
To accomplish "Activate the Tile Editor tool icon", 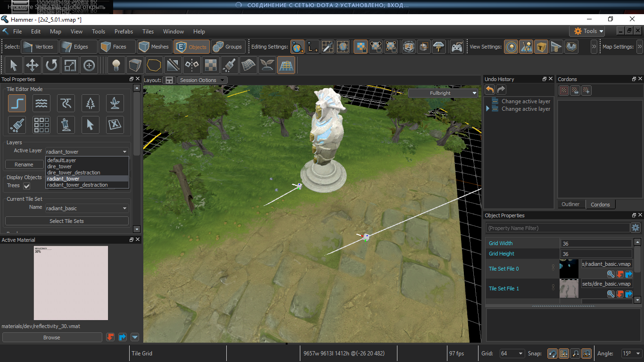I will pos(286,66).
